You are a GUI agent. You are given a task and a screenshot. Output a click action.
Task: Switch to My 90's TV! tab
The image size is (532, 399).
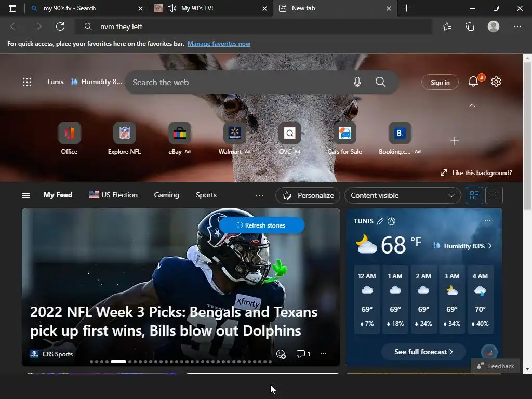tap(210, 8)
